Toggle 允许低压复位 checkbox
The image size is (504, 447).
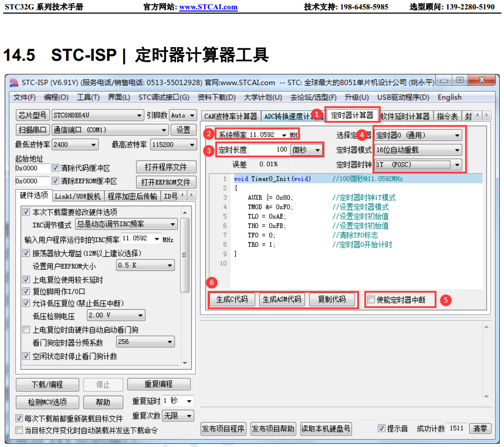(26, 303)
